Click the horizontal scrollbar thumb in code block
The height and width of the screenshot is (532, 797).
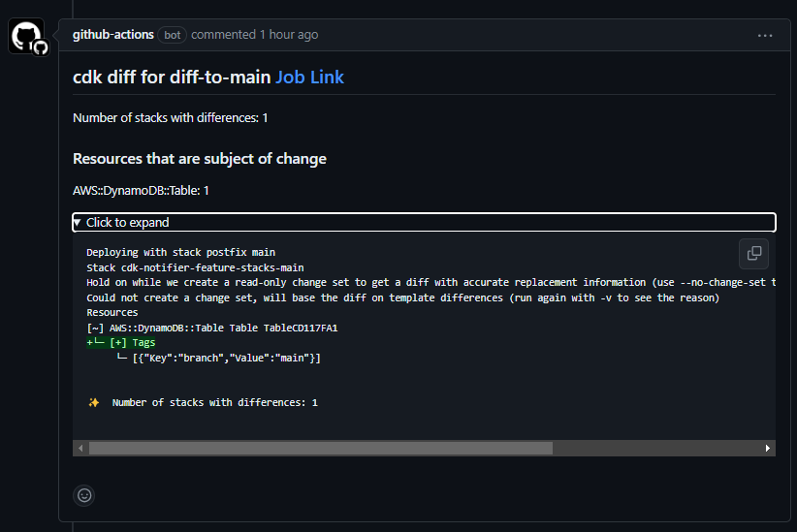pyautogui.click(x=320, y=449)
